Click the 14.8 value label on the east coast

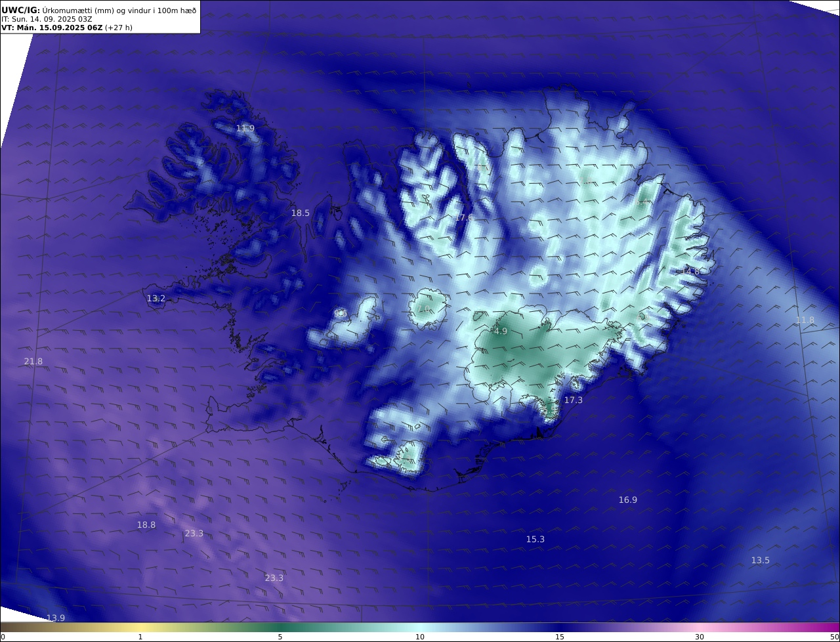(x=690, y=271)
